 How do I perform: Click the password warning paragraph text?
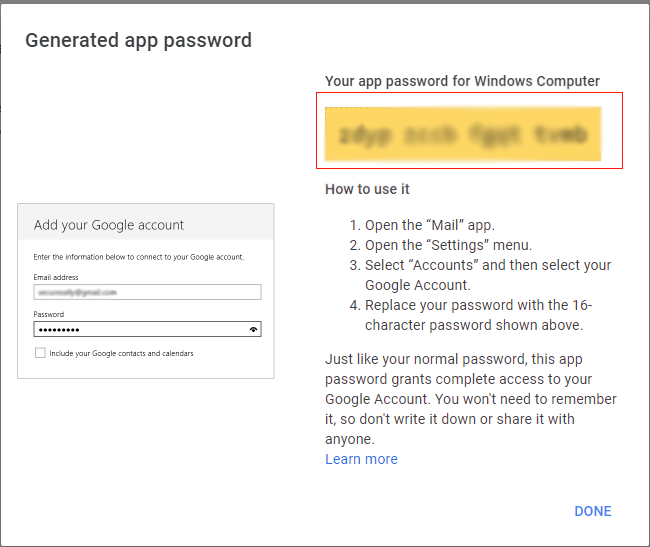point(471,399)
